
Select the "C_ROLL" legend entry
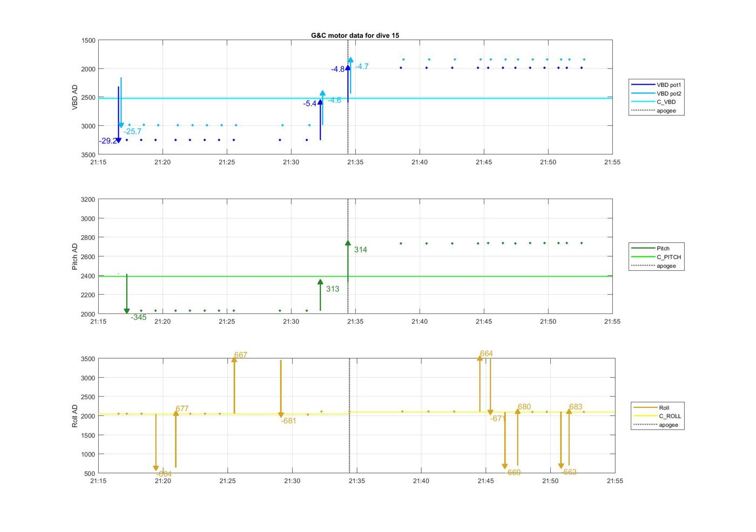pos(658,416)
